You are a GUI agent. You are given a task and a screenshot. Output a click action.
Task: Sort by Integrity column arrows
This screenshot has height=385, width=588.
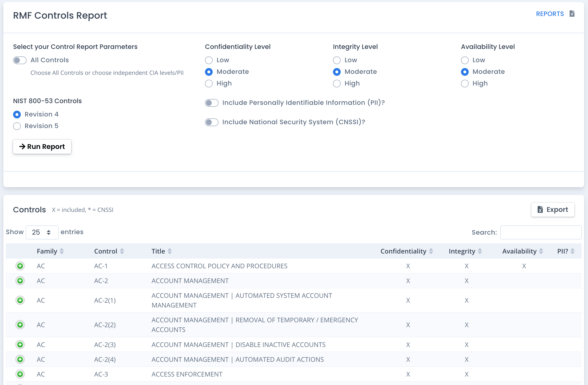480,251
